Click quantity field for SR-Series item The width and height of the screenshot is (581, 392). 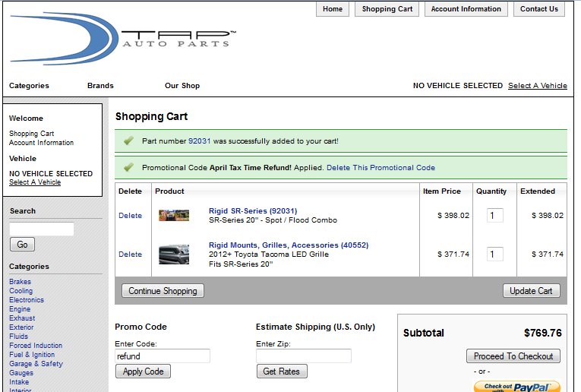pos(494,215)
